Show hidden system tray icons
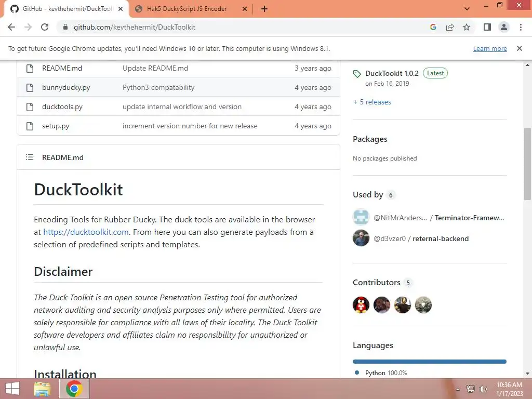This screenshot has height=399, width=532. tap(458, 389)
